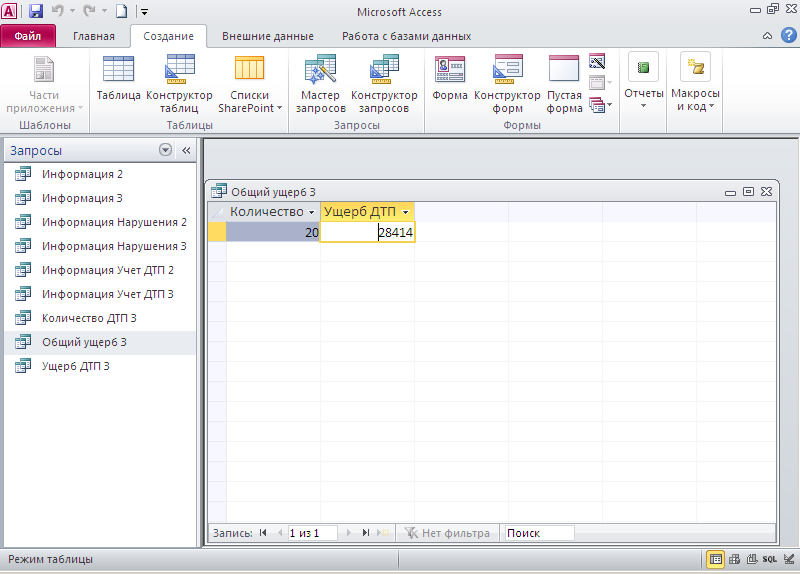
Task: Toggle the Нет фильтра indicator
Action: 447,533
